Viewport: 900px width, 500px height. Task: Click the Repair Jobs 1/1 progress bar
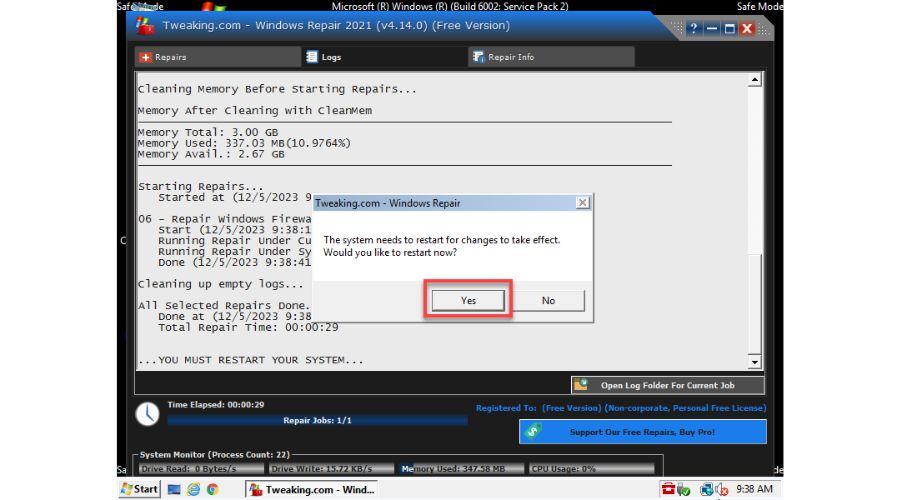317,420
